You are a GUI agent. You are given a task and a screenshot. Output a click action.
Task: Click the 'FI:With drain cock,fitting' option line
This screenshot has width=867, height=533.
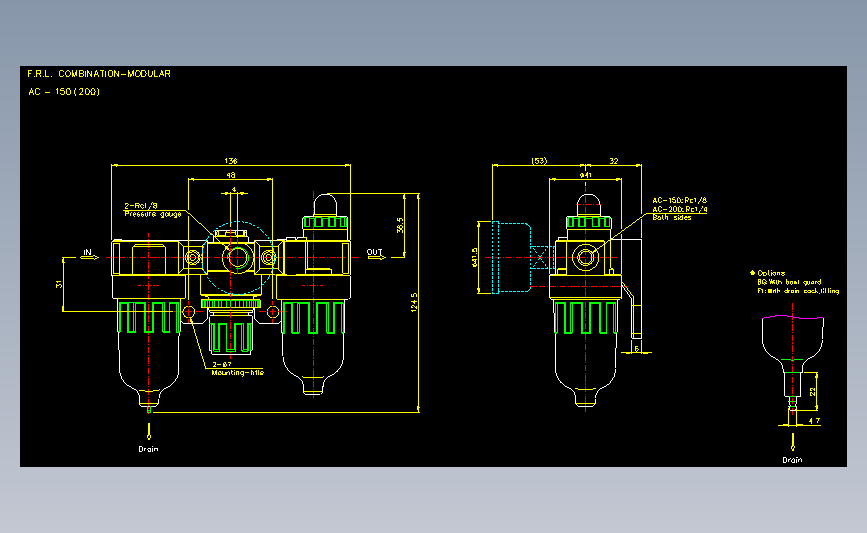pyautogui.click(x=798, y=291)
